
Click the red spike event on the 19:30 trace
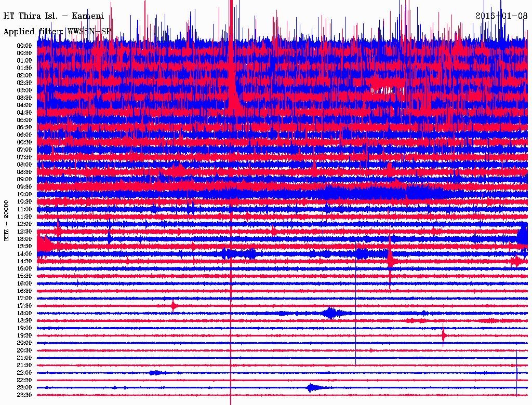tap(443, 335)
